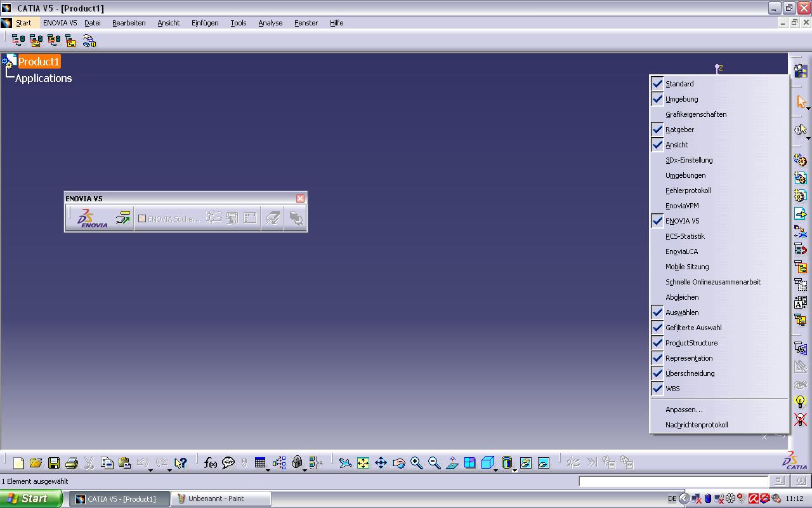812x508 pixels.
Task: Click the shading cylinder view mode icon
Action: tap(506, 463)
